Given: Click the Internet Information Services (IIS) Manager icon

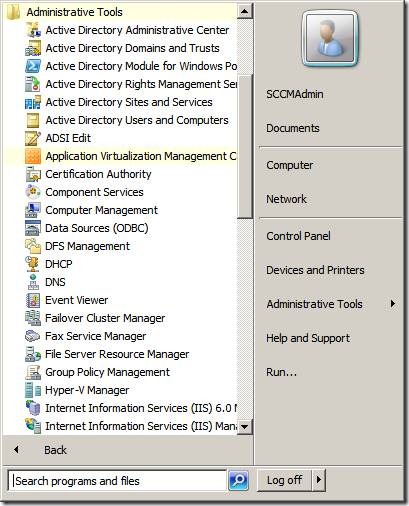Looking at the screenshot, I should [x=33, y=426].
